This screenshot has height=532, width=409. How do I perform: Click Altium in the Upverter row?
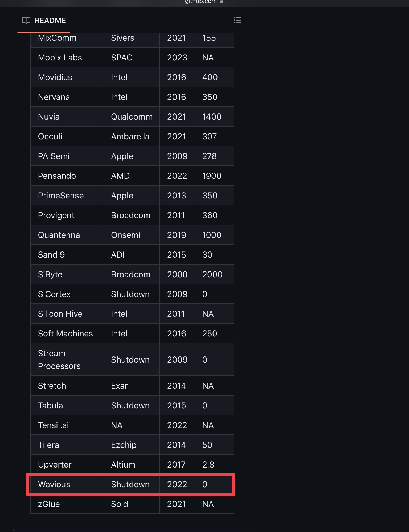[x=123, y=465]
